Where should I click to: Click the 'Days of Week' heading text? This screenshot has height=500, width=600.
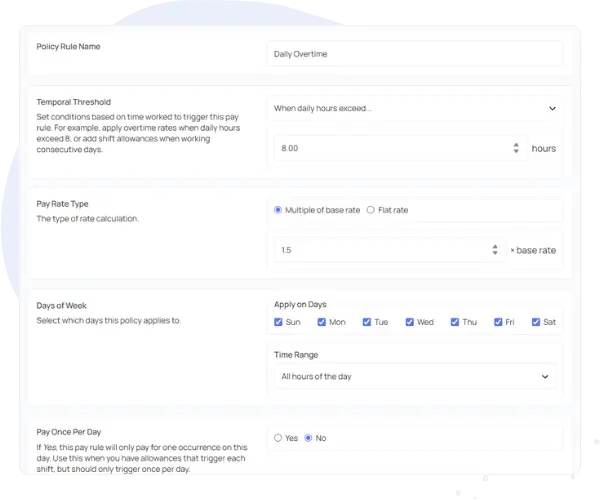pos(61,306)
